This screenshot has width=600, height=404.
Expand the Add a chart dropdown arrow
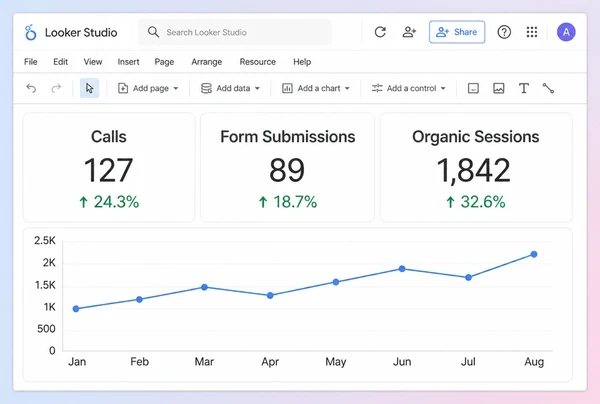pyautogui.click(x=347, y=88)
